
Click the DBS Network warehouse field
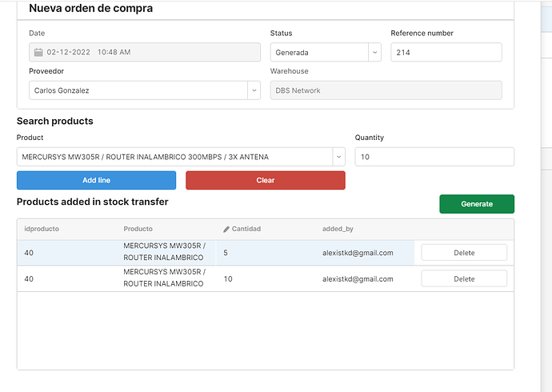point(386,90)
